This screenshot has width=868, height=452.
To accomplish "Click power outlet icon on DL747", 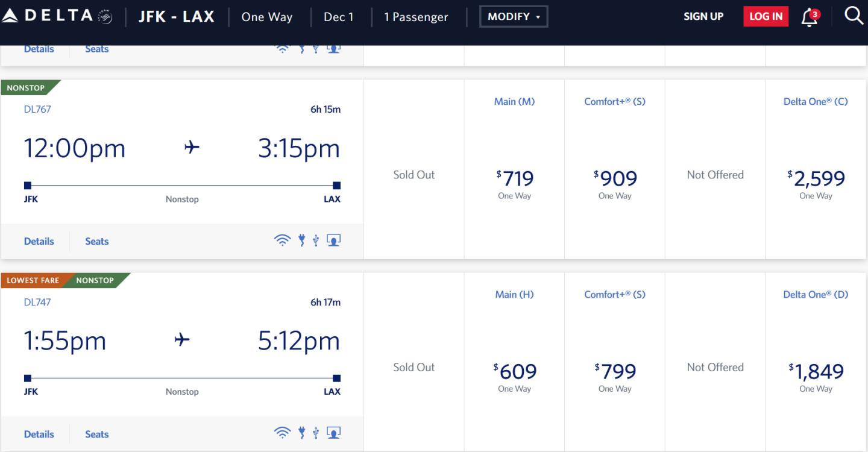I will [302, 433].
